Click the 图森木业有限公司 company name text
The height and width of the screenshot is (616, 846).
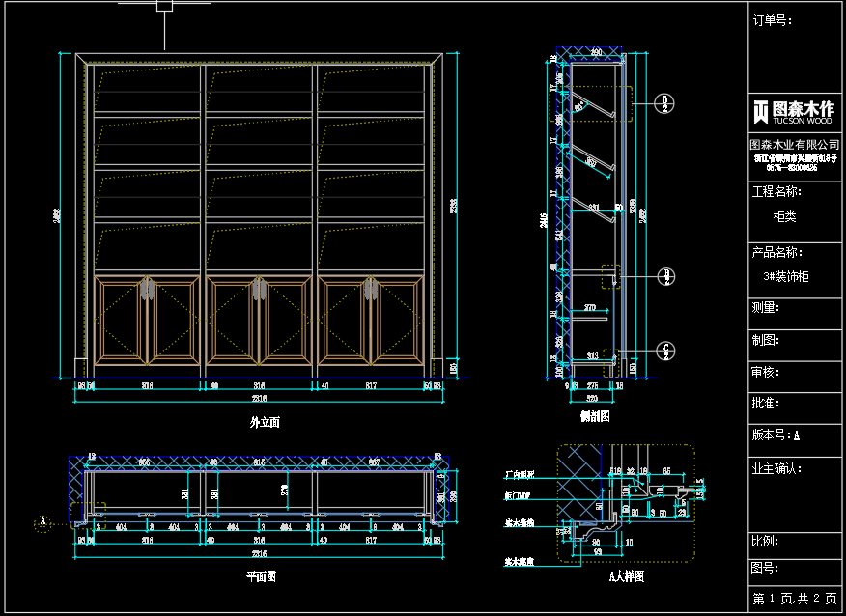[x=795, y=144]
